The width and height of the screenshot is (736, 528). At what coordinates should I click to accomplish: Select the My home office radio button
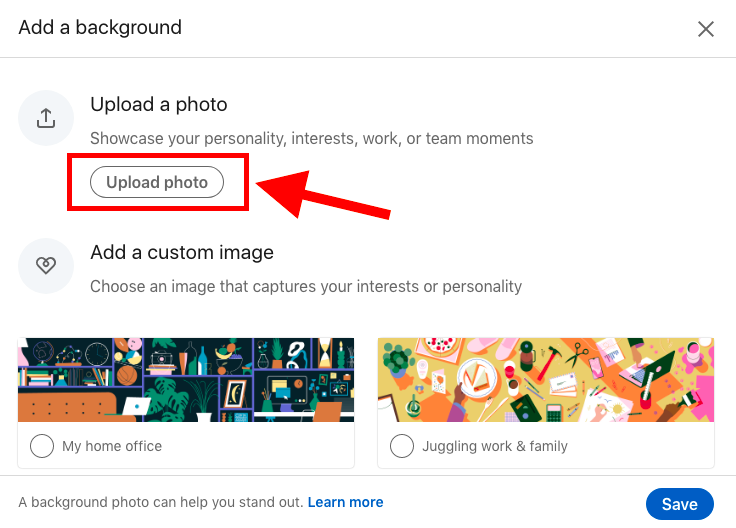click(42, 446)
